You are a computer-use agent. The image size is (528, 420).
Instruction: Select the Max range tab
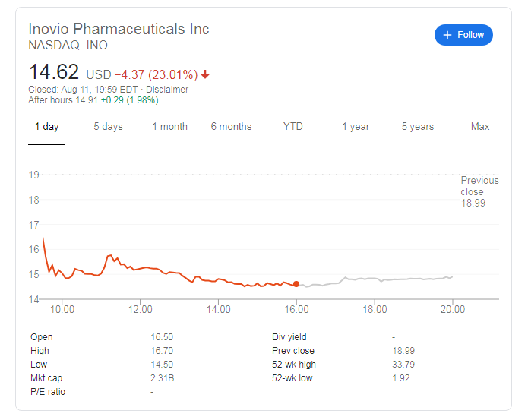(x=480, y=127)
